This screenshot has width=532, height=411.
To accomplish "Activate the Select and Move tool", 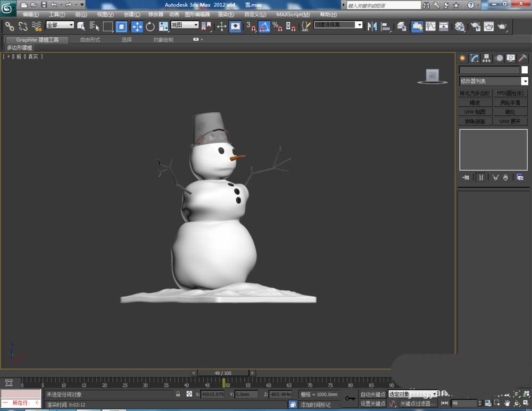I will coord(137,27).
